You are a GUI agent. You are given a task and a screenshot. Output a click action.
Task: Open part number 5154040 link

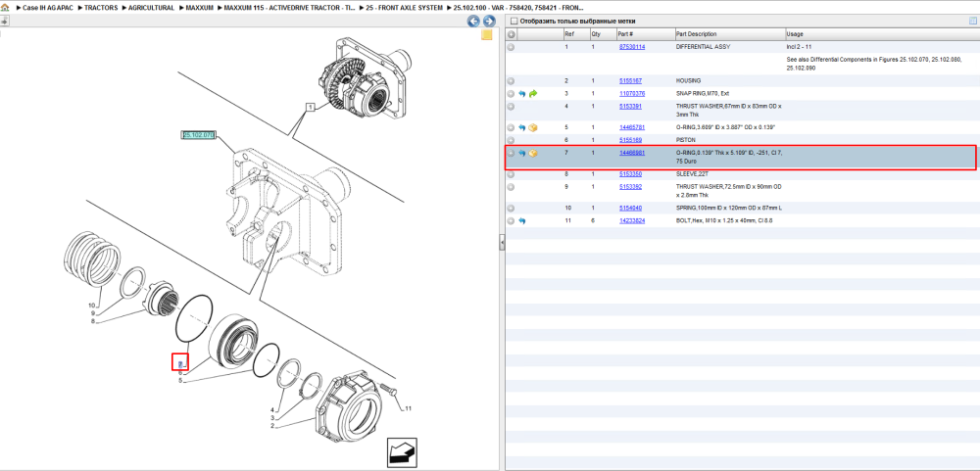pos(630,208)
